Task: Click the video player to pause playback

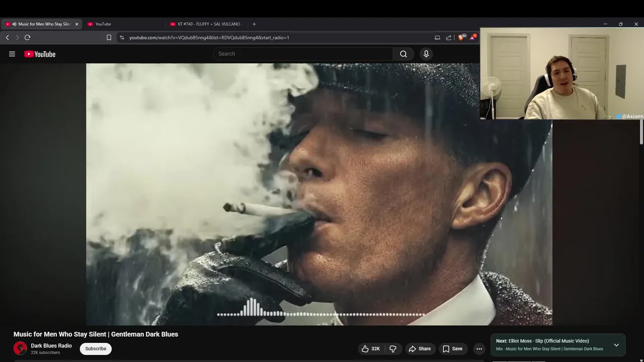Action: [x=319, y=194]
